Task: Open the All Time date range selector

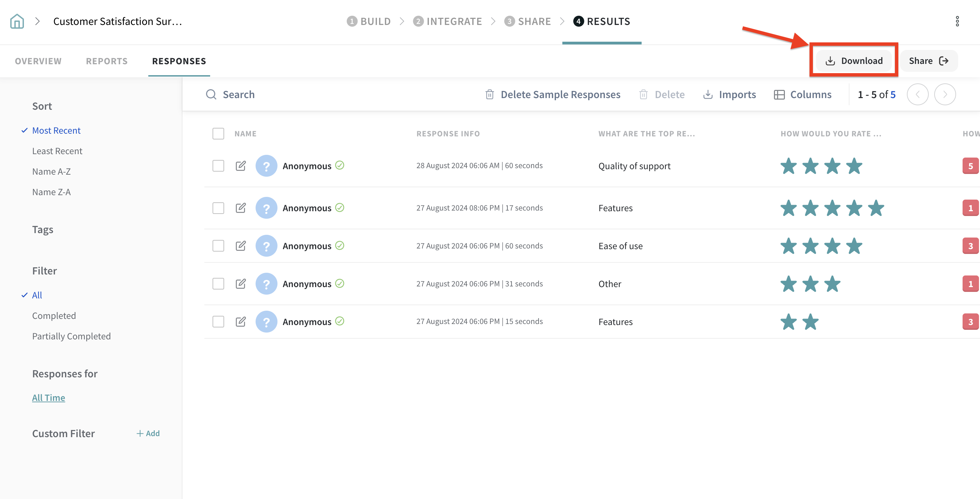Action: pos(49,398)
